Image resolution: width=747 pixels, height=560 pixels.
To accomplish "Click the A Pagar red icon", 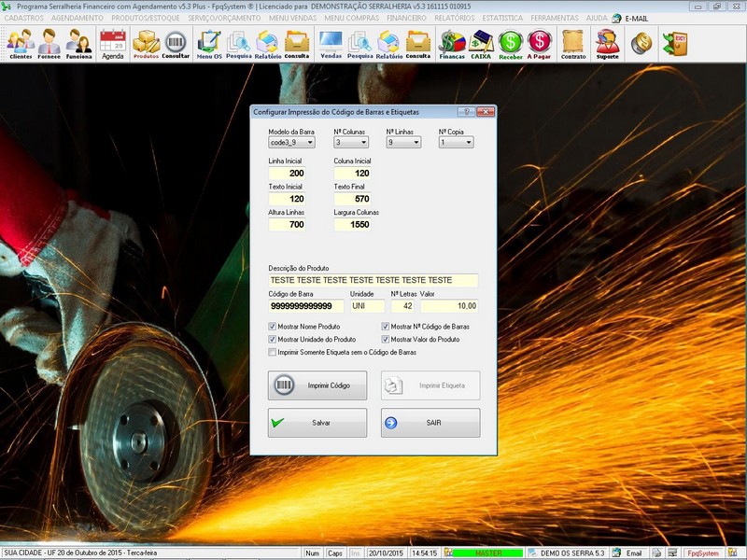I will point(539,43).
